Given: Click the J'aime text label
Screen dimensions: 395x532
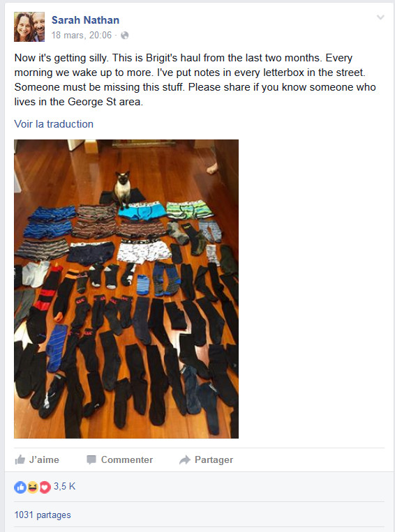Looking at the screenshot, I should coord(44,459).
